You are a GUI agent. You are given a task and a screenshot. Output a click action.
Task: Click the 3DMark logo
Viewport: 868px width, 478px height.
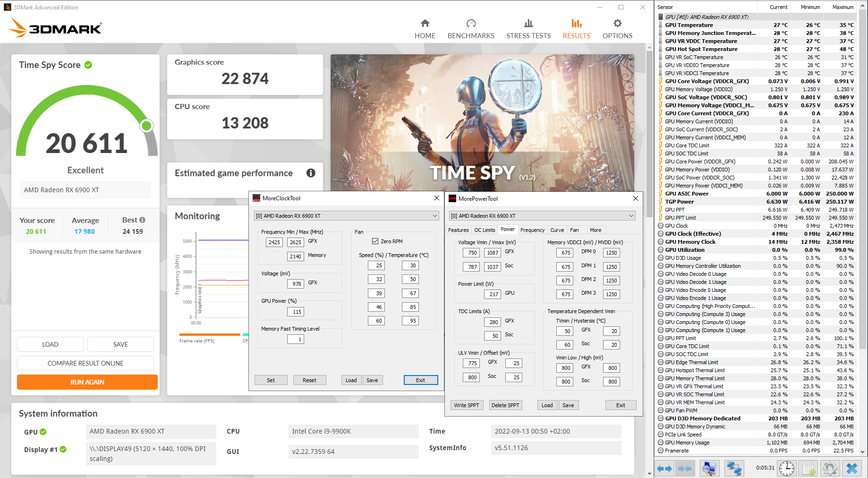click(x=56, y=28)
